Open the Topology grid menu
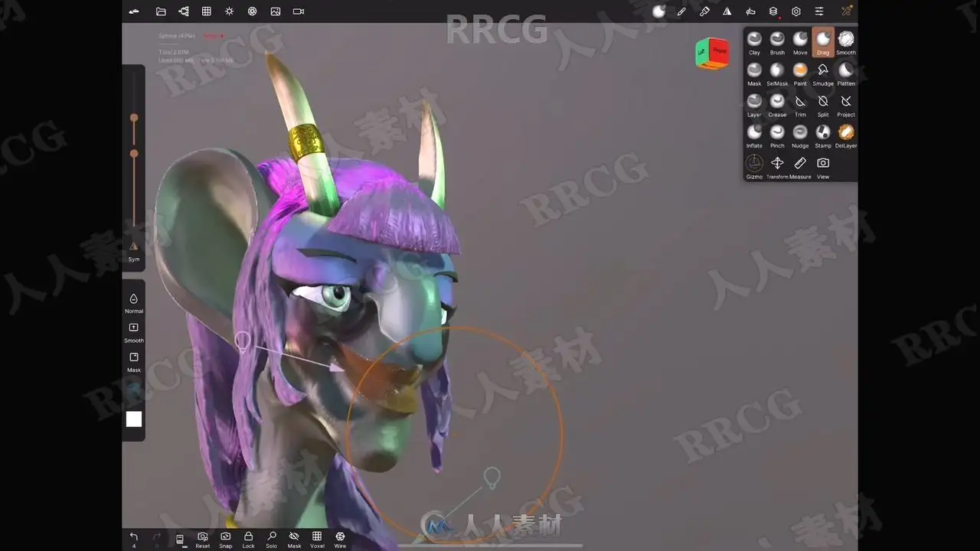 [x=207, y=11]
